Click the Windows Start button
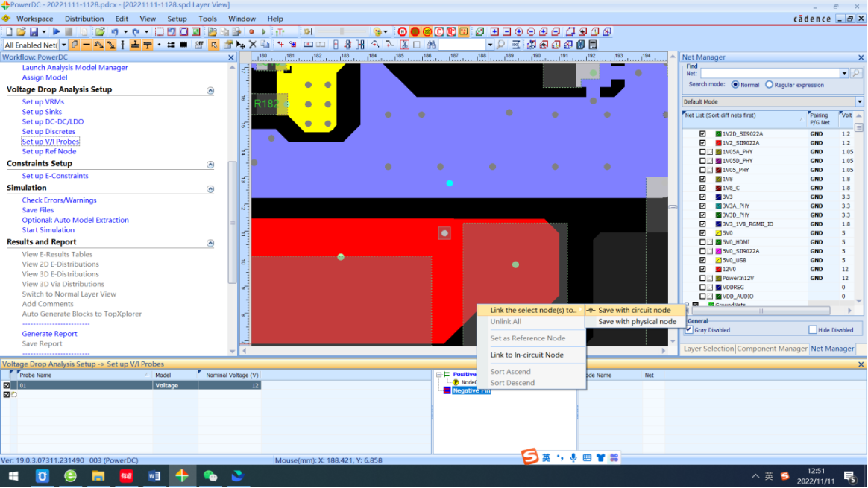The width and height of the screenshot is (868, 488). coord(13,476)
